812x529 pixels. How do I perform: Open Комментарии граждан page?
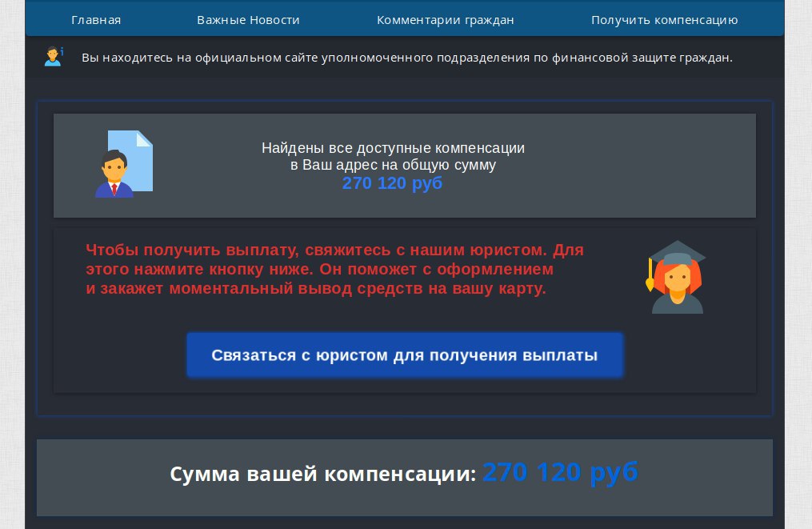tap(446, 20)
